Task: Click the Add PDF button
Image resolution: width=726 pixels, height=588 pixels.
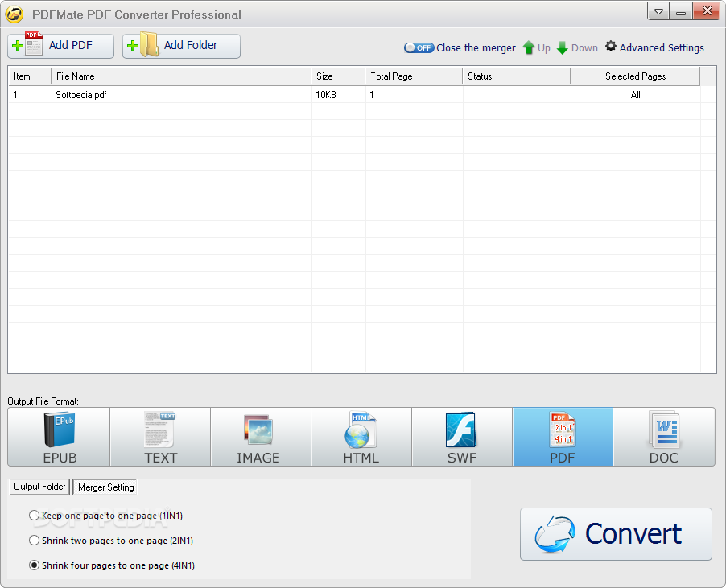Action: (60, 46)
